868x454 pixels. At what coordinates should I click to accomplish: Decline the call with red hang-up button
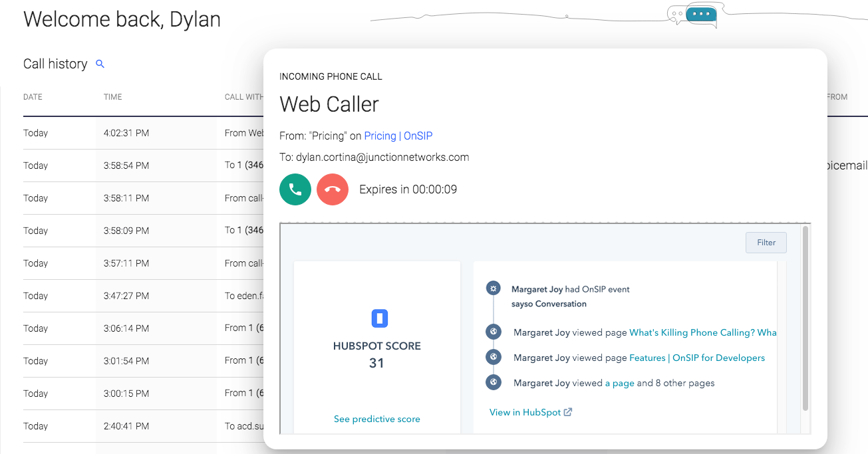click(x=333, y=189)
